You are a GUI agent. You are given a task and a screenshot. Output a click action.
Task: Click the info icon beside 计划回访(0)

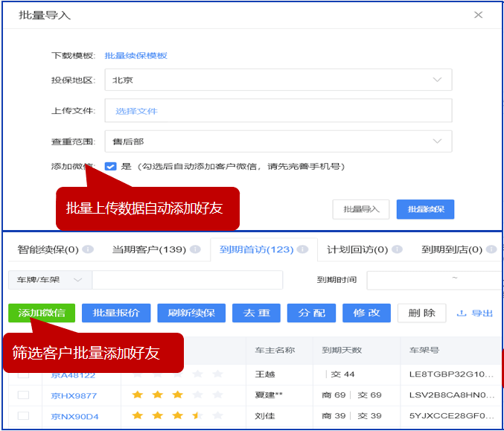coord(398,250)
